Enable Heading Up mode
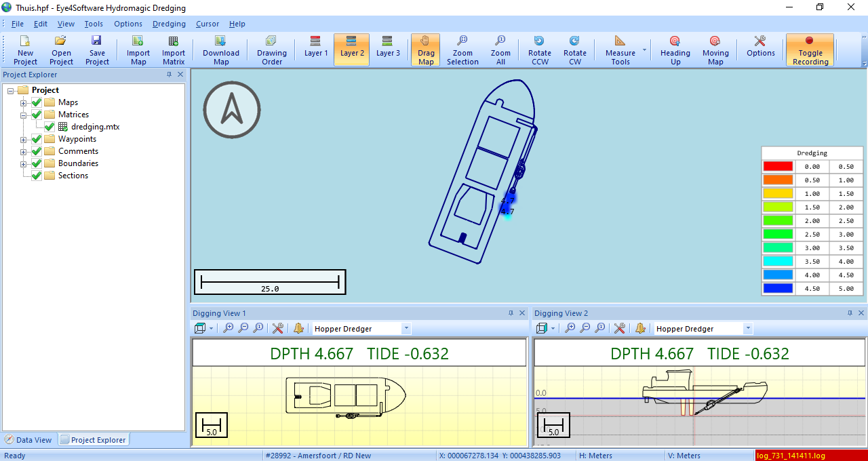The image size is (868, 461). 675,49
